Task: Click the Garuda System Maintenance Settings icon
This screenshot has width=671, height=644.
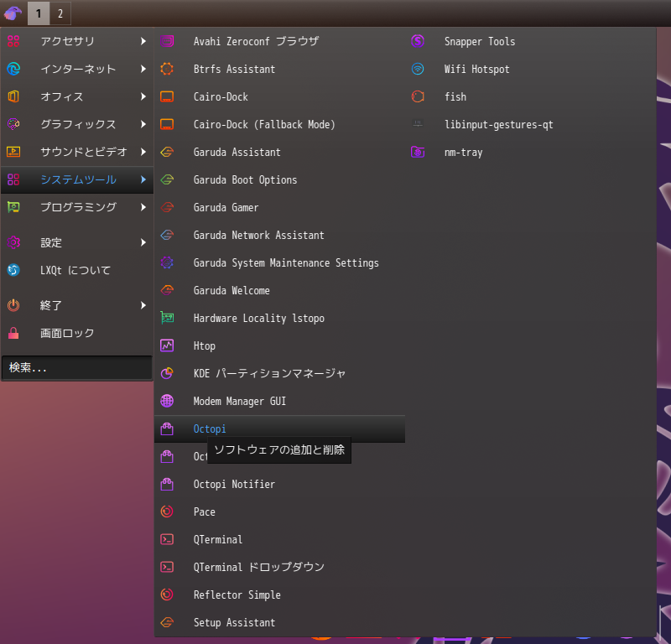Action: point(167,262)
